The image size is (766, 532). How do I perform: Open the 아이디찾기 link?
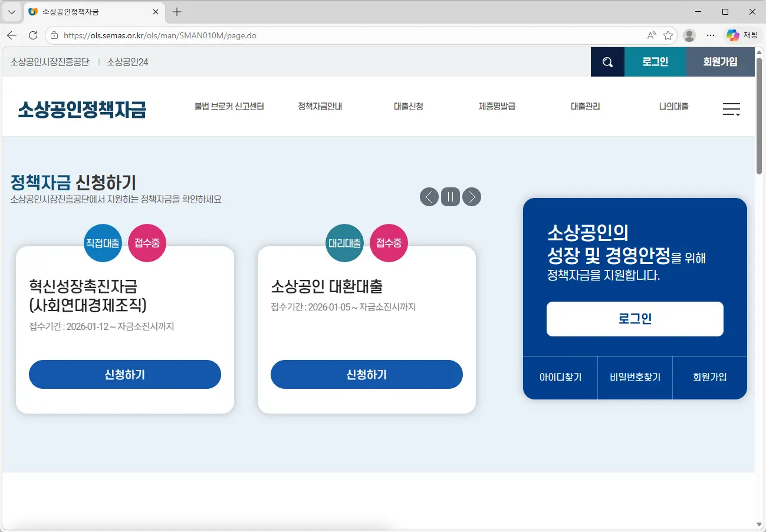pos(560,378)
